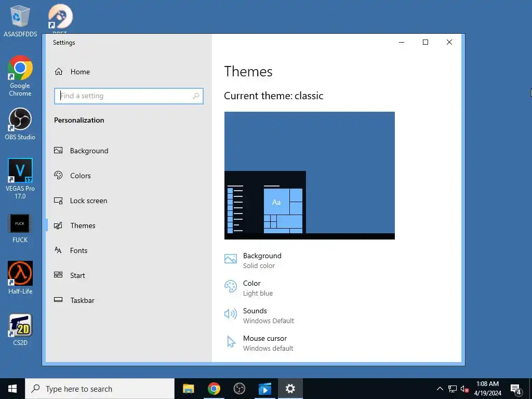Click the Sounds speaker icon
Image resolution: width=532 pixels, height=399 pixels.
pyautogui.click(x=231, y=314)
